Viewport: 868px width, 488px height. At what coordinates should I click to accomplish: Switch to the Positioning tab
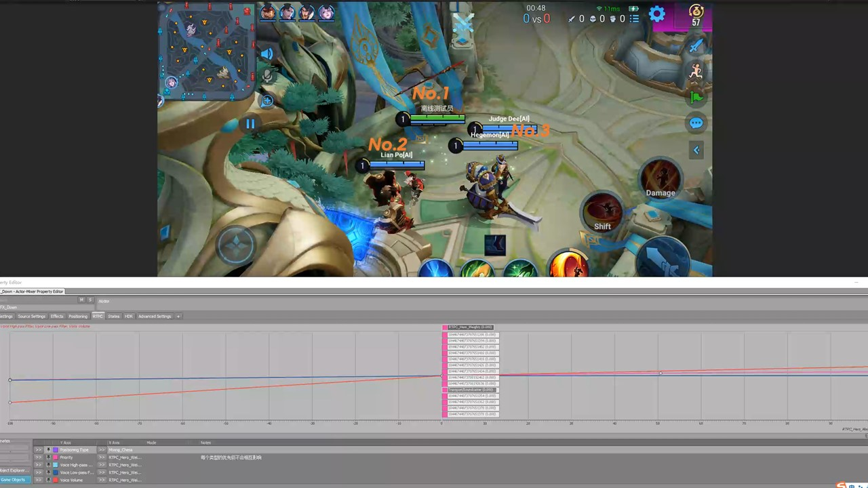78,317
